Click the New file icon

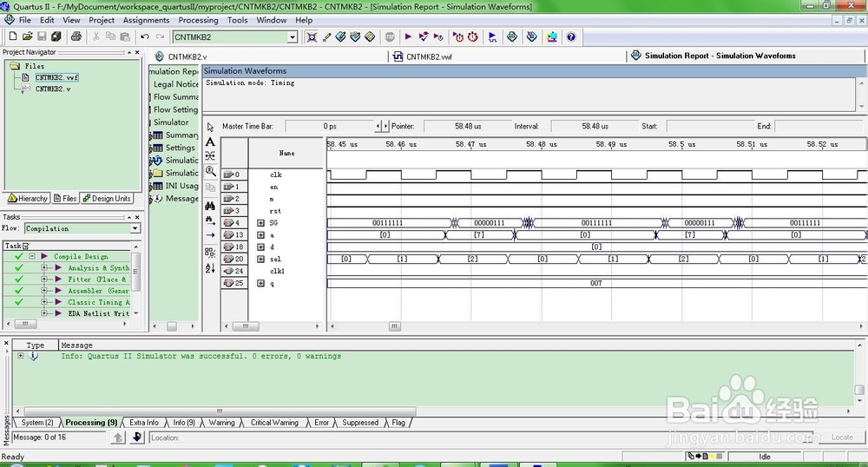point(13,36)
